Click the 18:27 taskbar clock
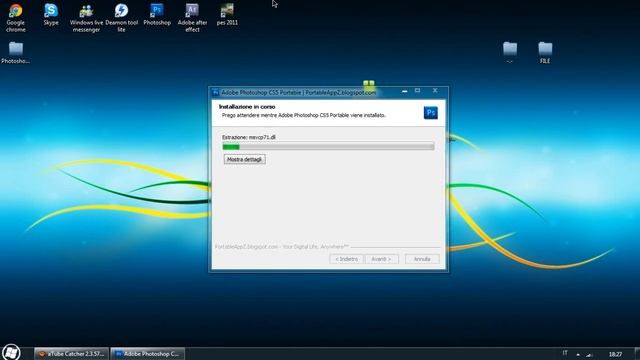640x360 pixels. point(616,354)
